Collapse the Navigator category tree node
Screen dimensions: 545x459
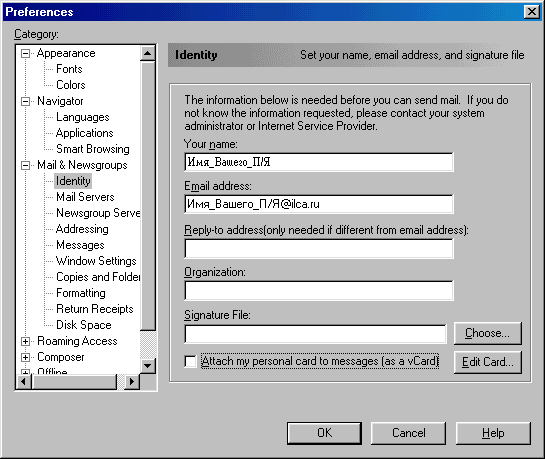tap(25, 101)
